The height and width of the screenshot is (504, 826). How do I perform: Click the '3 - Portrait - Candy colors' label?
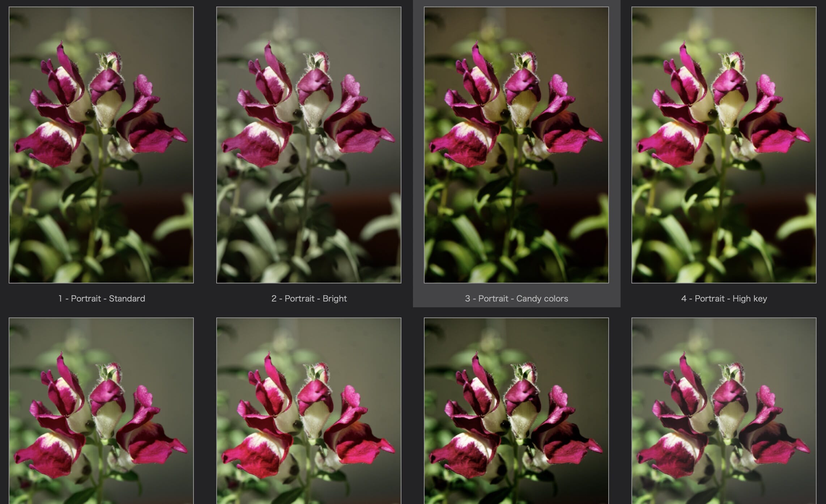[x=516, y=299]
